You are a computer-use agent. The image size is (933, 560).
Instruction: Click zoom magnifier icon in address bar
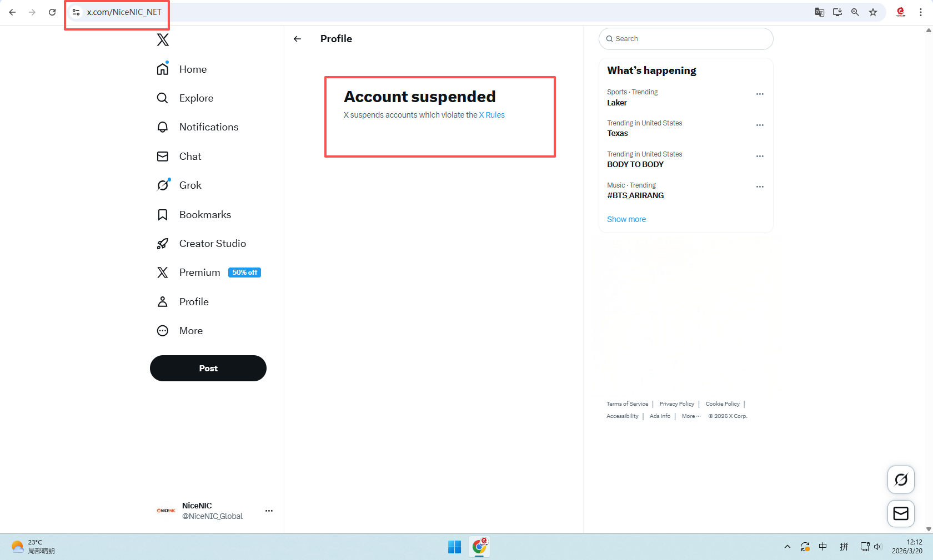click(x=855, y=12)
